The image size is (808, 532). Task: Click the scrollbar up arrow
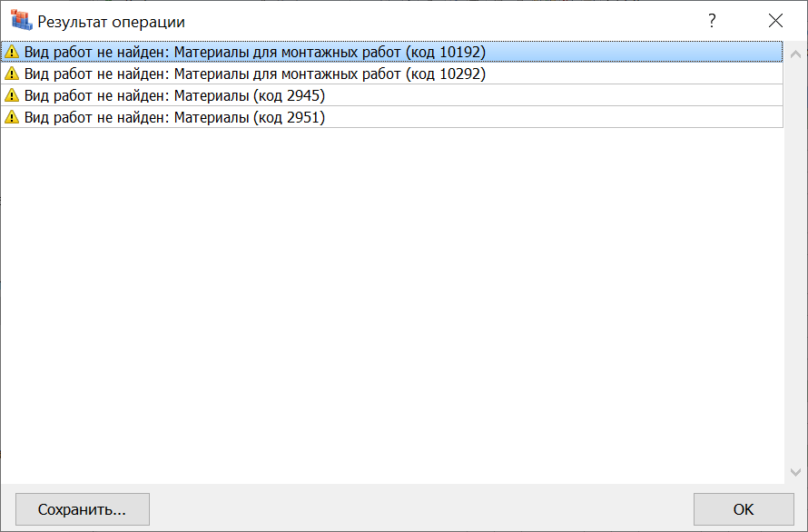point(795,54)
